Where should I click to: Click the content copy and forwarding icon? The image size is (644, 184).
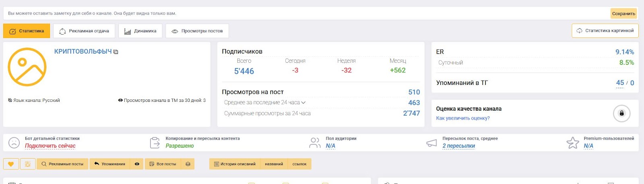[x=155, y=143]
